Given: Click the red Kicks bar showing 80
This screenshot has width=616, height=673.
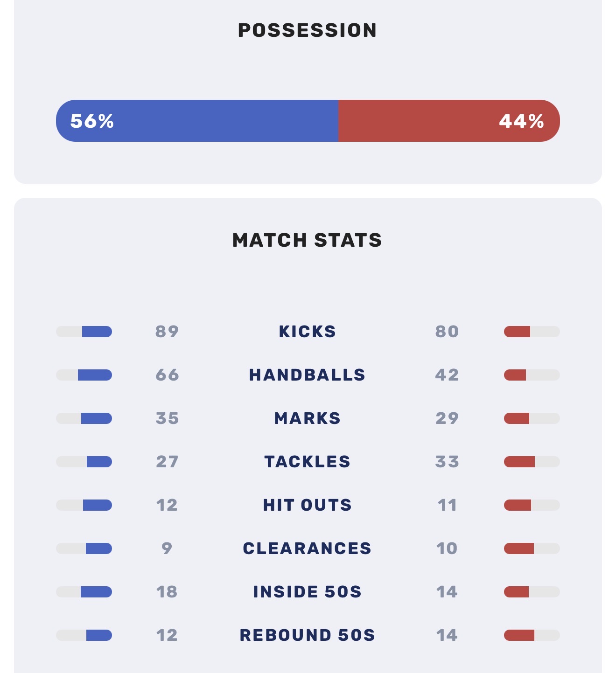Looking at the screenshot, I should tap(532, 332).
